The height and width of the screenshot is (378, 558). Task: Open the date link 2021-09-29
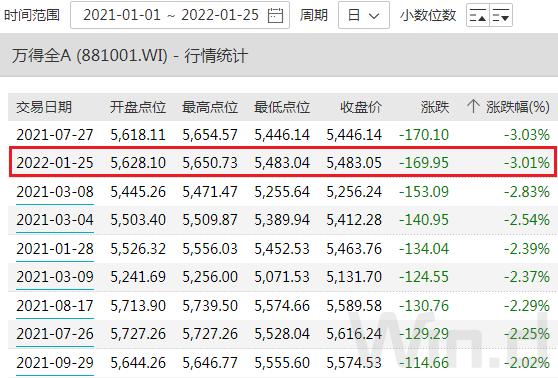55,363
